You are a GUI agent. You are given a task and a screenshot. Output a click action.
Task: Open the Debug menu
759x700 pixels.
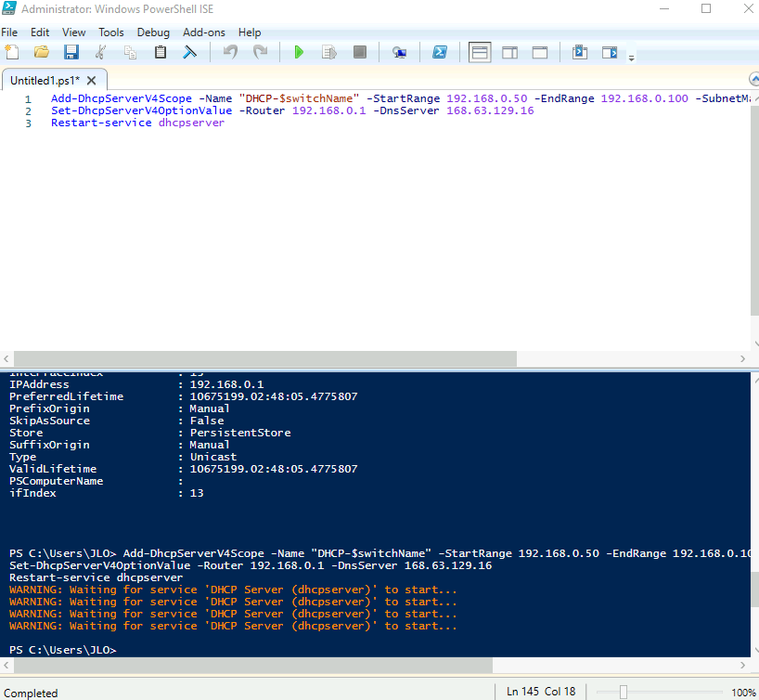click(x=153, y=32)
